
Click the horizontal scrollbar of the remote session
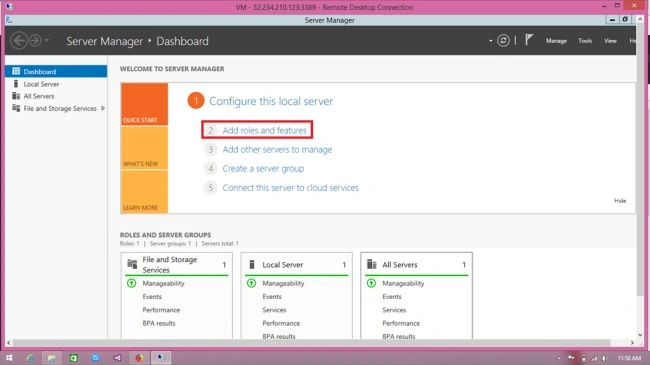311,343
